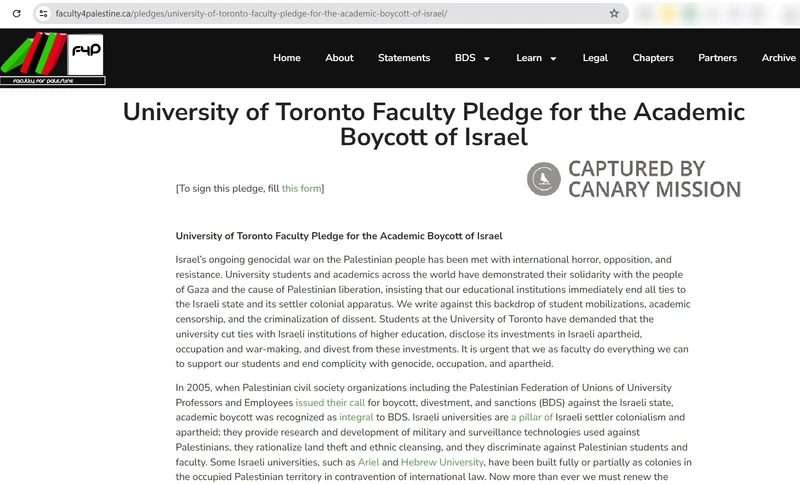Open the Chapters menu item
The image size is (800, 484).
(653, 58)
